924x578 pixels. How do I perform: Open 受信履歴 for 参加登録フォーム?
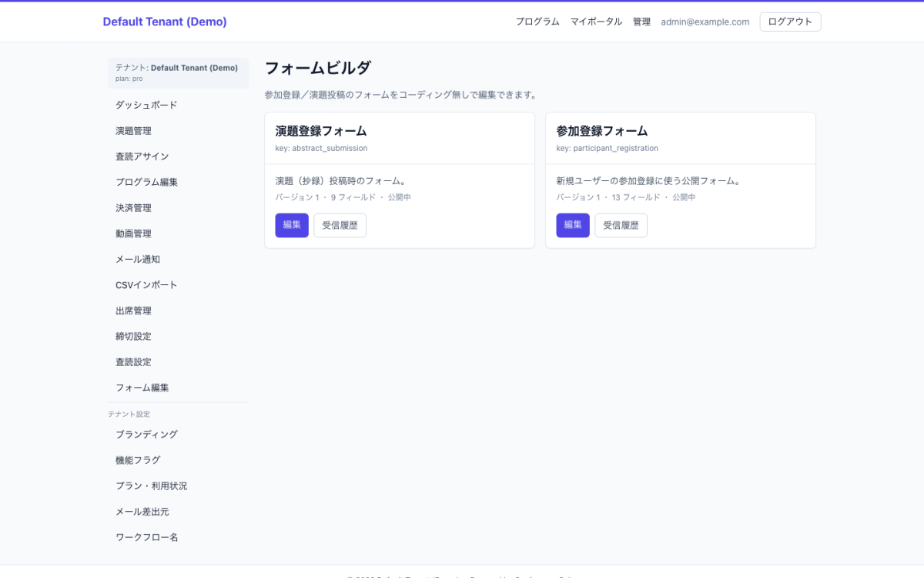click(621, 225)
